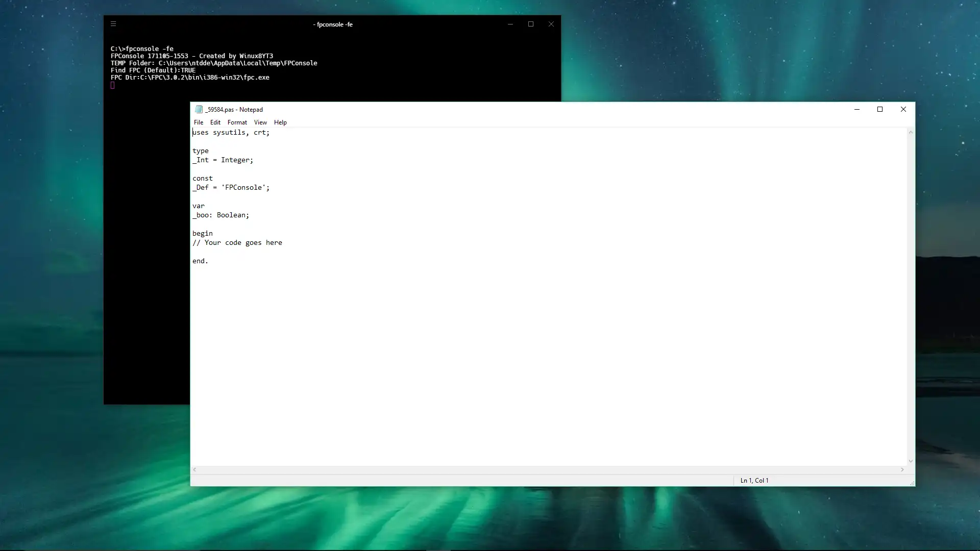Click the vertical scrollbar down arrow in Notepad
The height and width of the screenshot is (551, 980).
point(911,461)
